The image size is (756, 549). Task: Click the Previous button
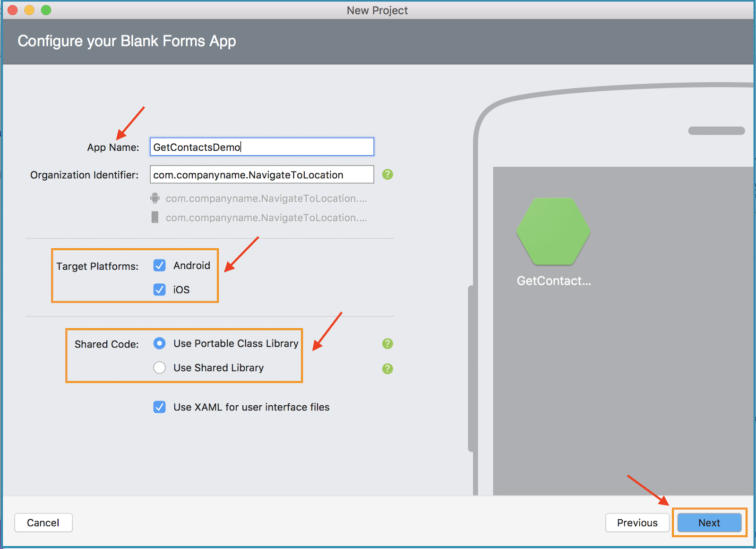(637, 523)
